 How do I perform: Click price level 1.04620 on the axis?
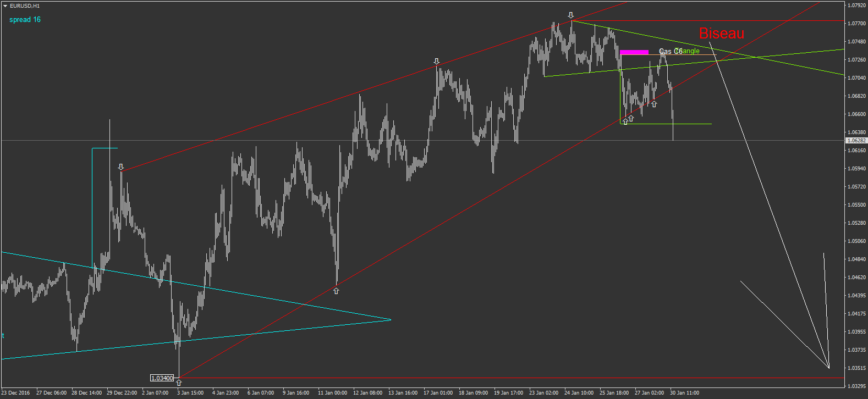coord(858,278)
